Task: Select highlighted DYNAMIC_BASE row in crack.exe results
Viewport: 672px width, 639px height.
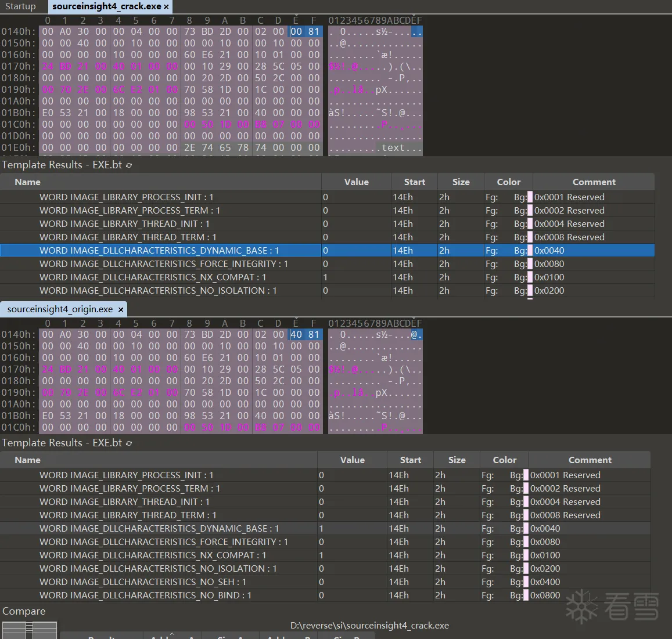Action: 328,251
